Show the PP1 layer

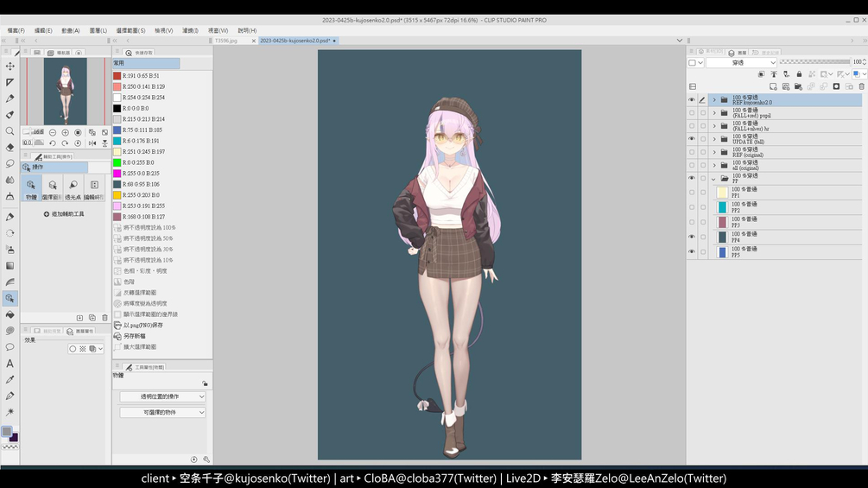tap(692, 193)
